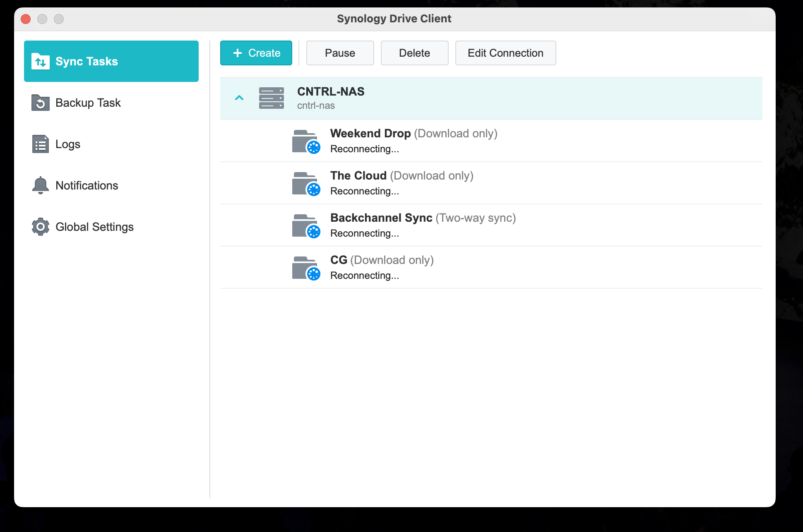This screenshot has height=532, width=803.
Task: Click the Weekend Drop folder icon
Action: click(x=306, y=141)
